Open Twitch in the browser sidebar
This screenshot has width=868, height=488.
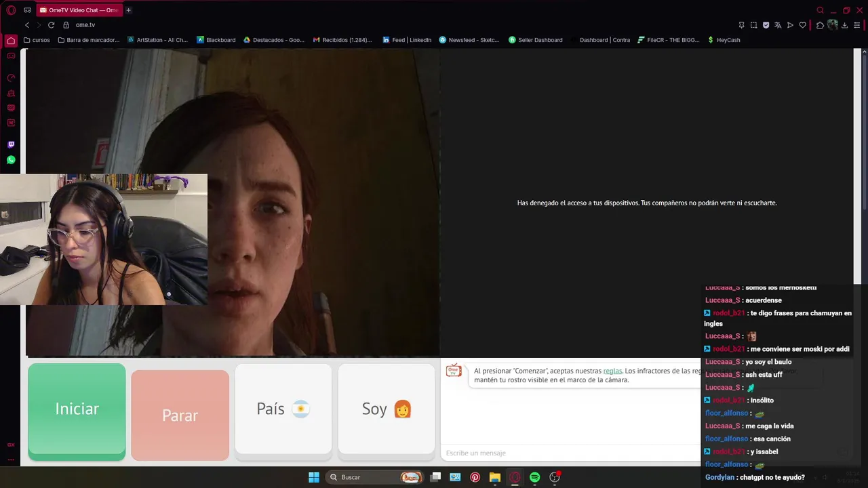click(11, 144)
